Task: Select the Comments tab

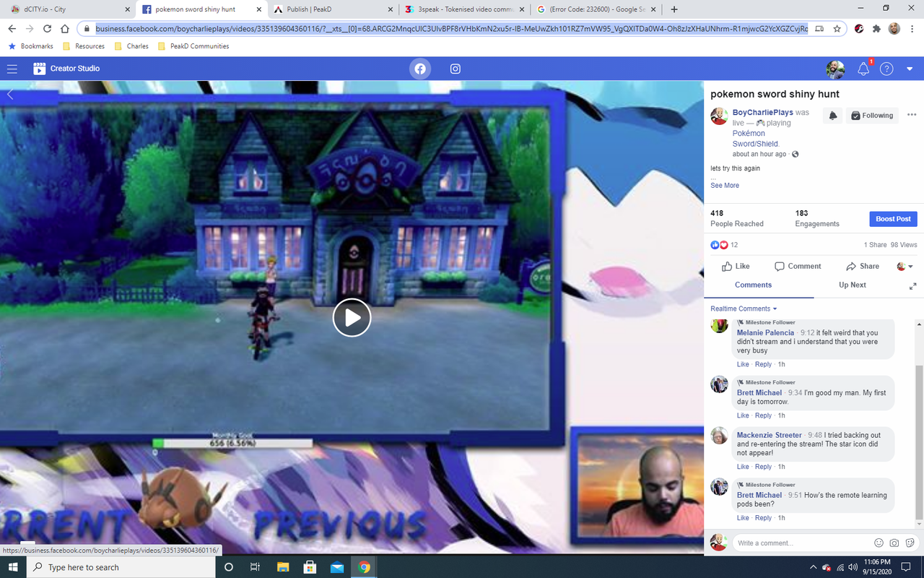Action: (x=753, y=285)
